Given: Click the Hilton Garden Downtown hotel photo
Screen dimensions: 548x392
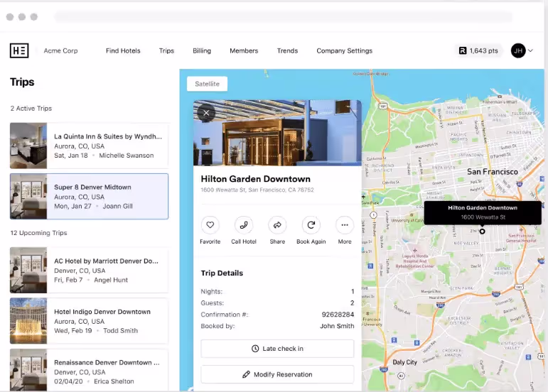Looking at the screenshot, I should [x=277, y=133].
